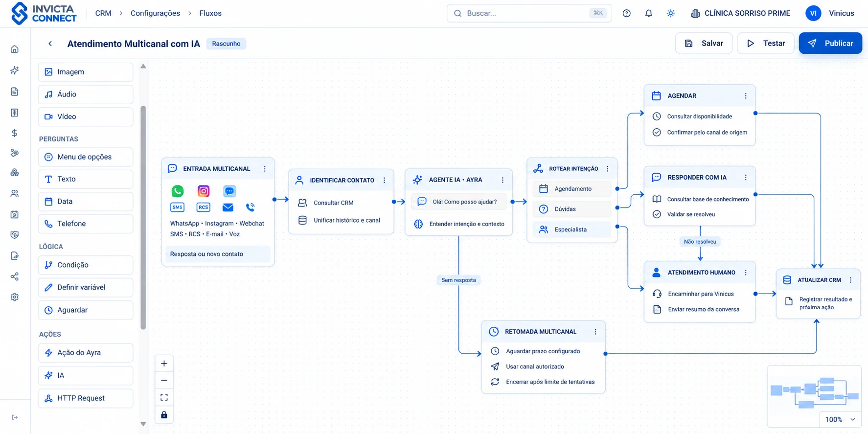Click Testar button
868x434 pixels.
pos(766,43)
